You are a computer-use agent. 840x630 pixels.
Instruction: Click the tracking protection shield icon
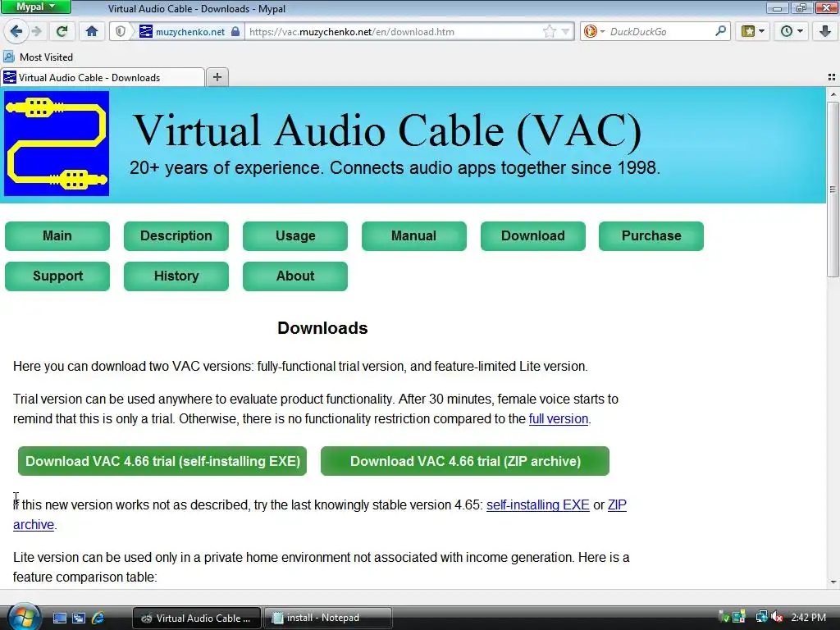pyautogui.click(x=121, y=32)
